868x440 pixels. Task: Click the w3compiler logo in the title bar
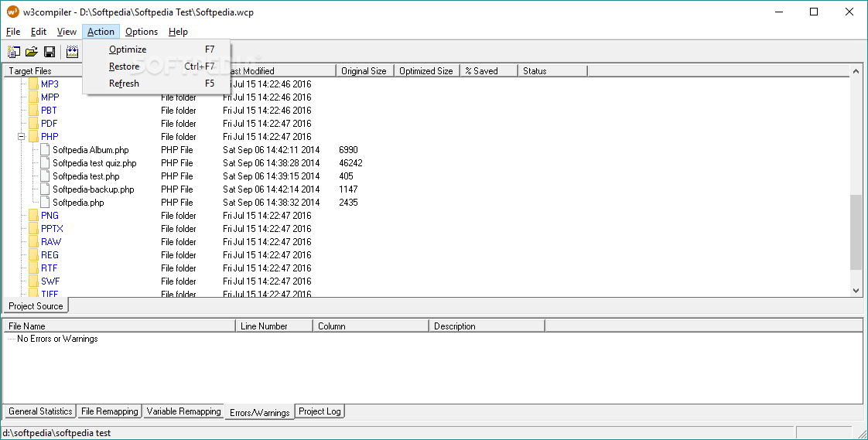click(x=12, y=12)
